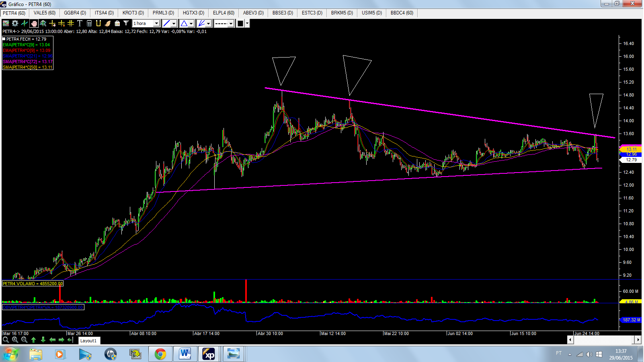This screenshot has width=644, height=362.
Task: Switch to the PRML3 (D) tab
Action: pos(164,13)
